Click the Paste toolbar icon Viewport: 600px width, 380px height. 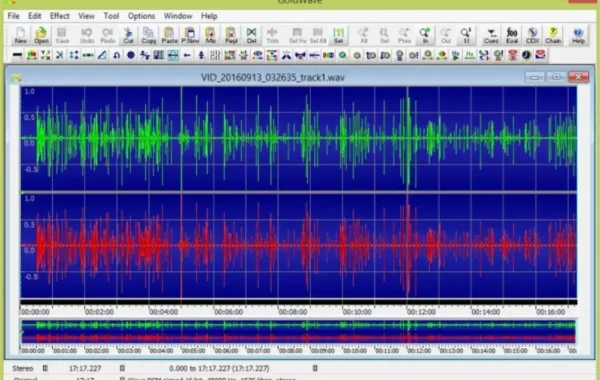(169, 36)
